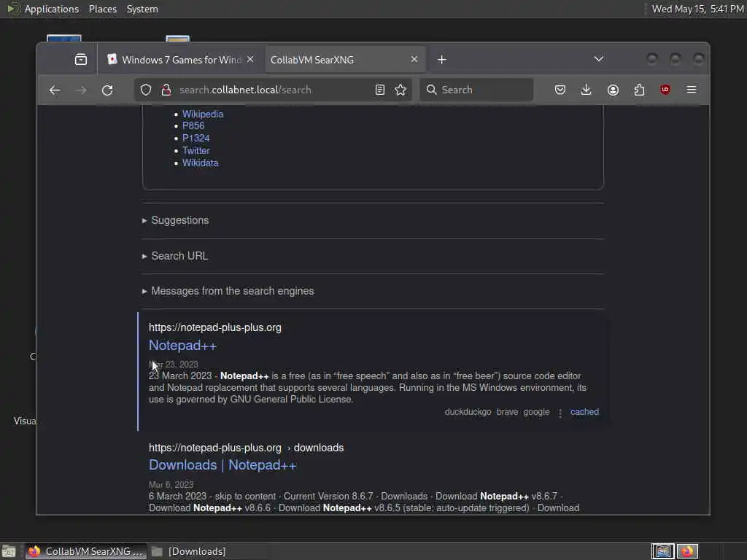Reload the current search page
The image size is (747, 560).
coord(108,90)
